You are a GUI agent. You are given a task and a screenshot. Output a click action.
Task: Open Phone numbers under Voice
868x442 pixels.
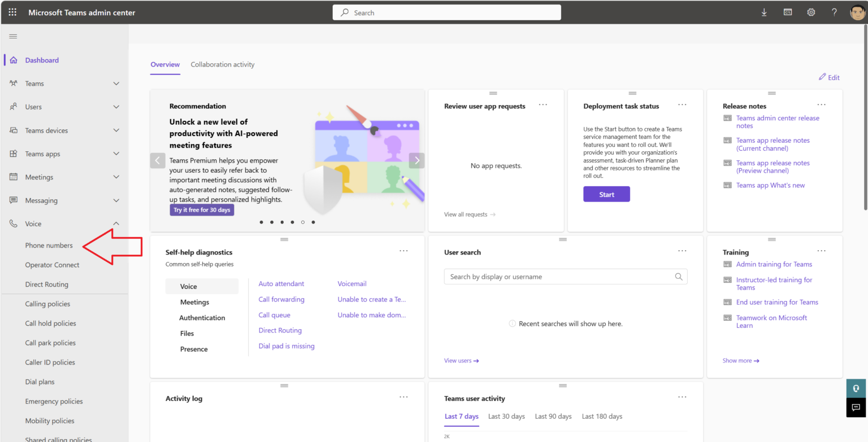point(49,246)
